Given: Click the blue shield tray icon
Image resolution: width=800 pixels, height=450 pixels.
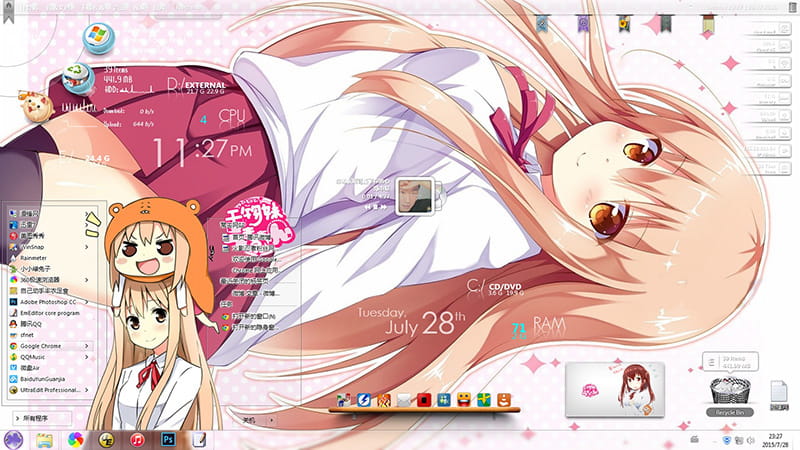Looking at the screenshot, I should 727,440.
